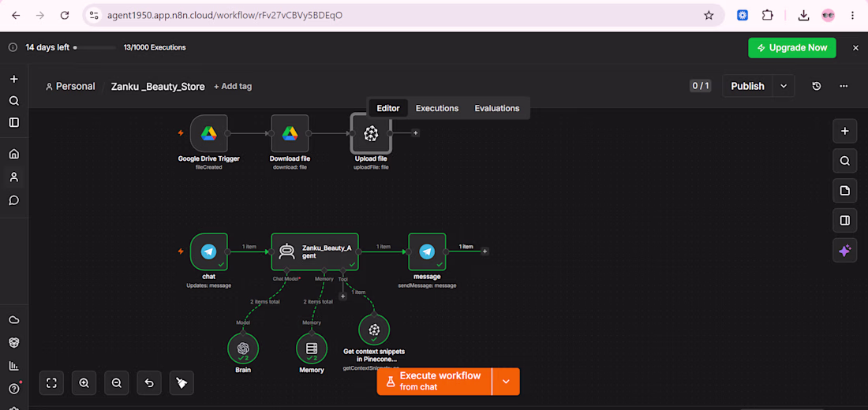Toggle the left sidebar panel icon
Viewport: 868px width, 410px height.
(x=14, y=122)
